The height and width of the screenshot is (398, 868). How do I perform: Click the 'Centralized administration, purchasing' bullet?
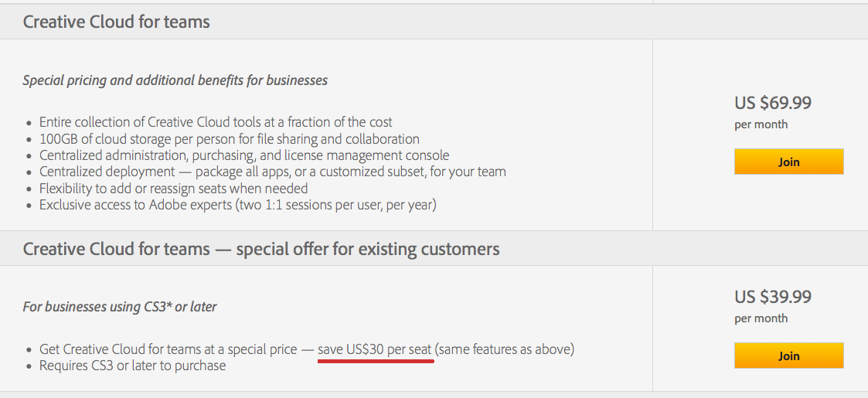click(x=244, y=155)
